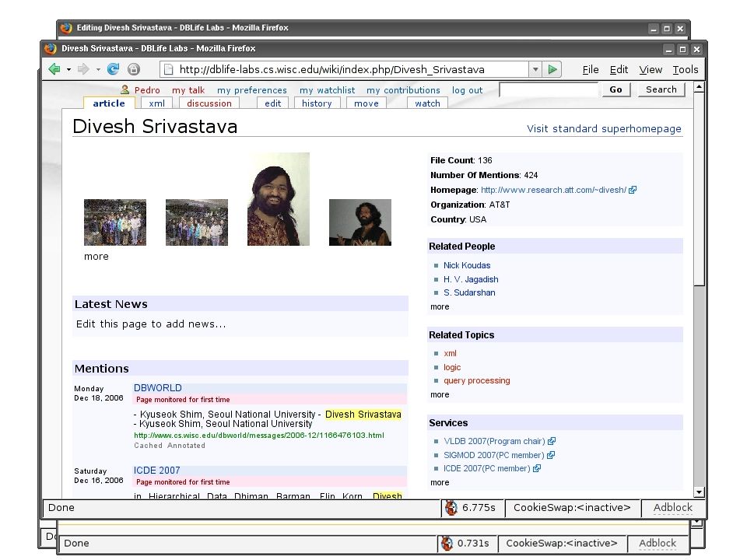Image resolution: width=747 pixels, height=560 pixels.
Task: Click external link icon beside ICDE 2007(PC member)
Action: (537, 468)
